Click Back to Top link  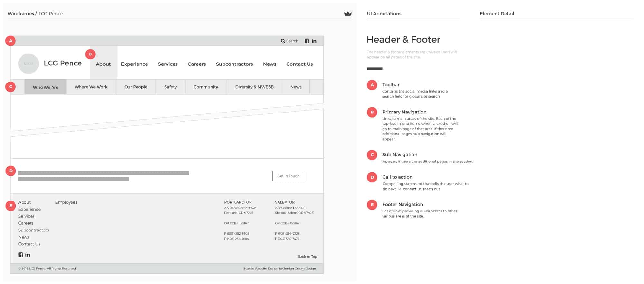(x=308, y=257)
